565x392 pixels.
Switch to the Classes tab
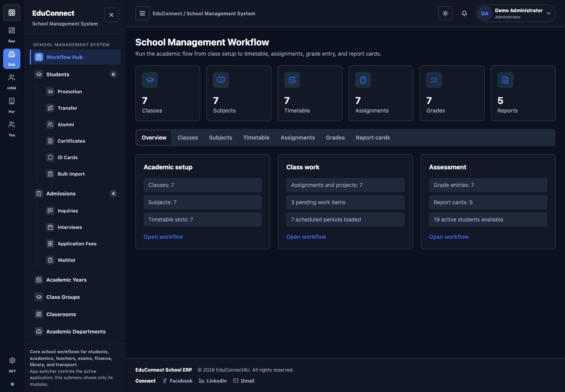[188, 138]
